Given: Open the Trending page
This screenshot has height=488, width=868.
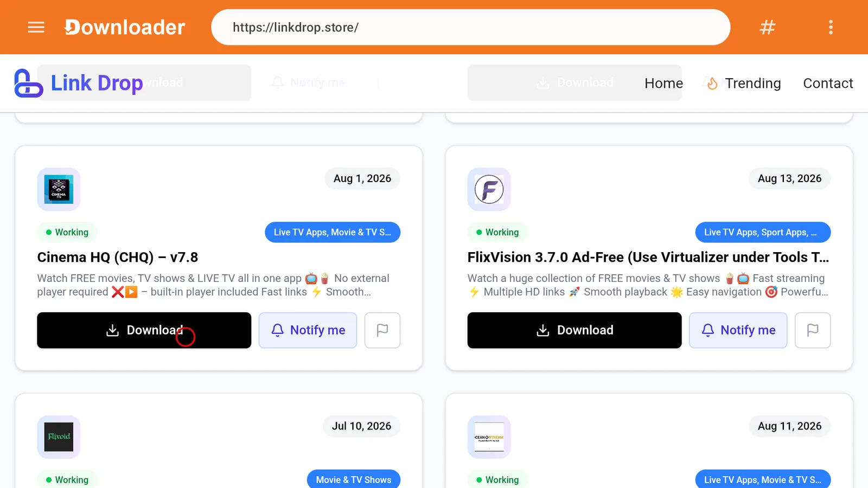Looking at the screenshot, I should (744, 83).
